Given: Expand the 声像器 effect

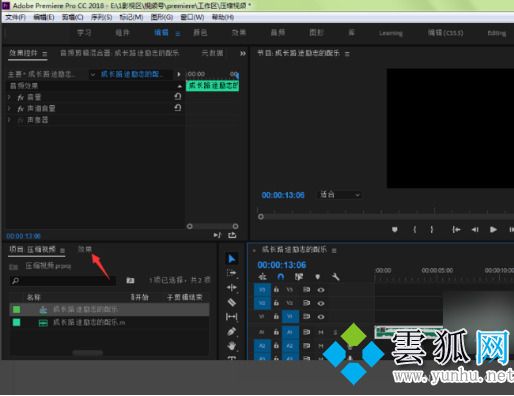Looking at the screenshot, I should tap(9, 120).
